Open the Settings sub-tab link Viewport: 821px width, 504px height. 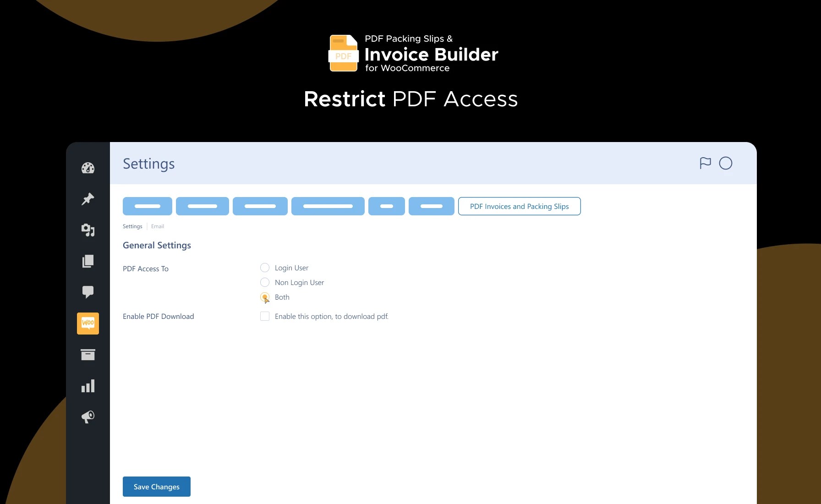(132, 226)
